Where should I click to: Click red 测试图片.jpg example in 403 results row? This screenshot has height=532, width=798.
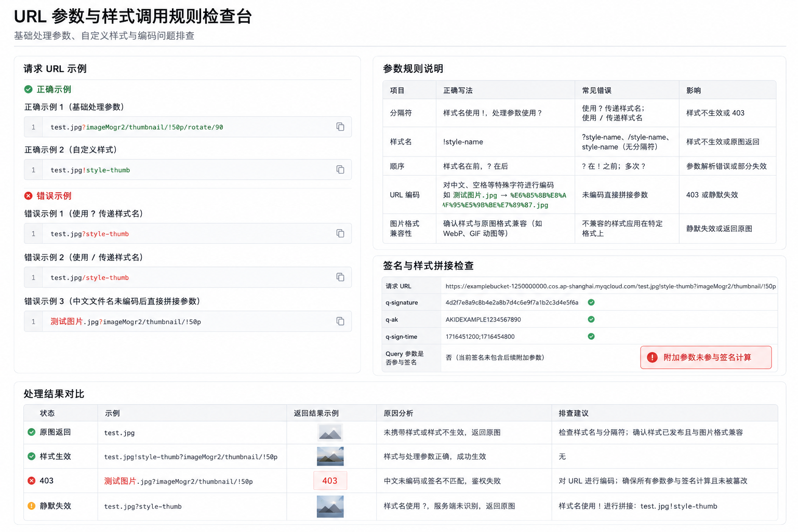coord(178,481)
